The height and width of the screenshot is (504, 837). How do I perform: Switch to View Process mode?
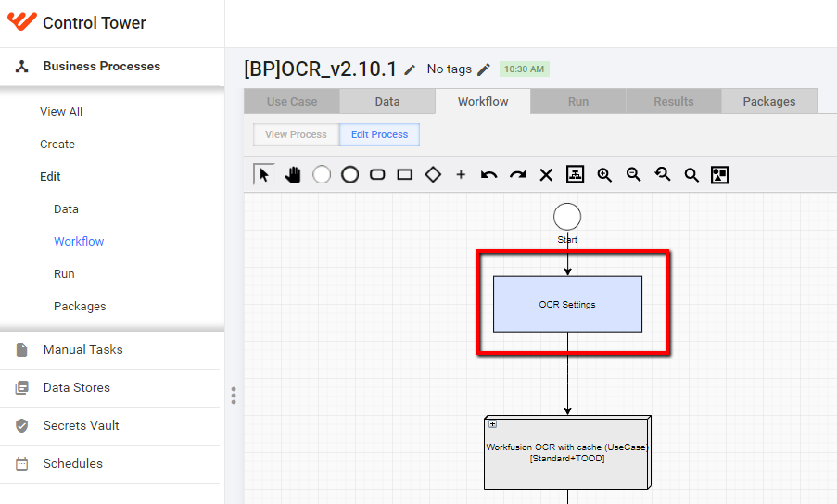[297, 134]
